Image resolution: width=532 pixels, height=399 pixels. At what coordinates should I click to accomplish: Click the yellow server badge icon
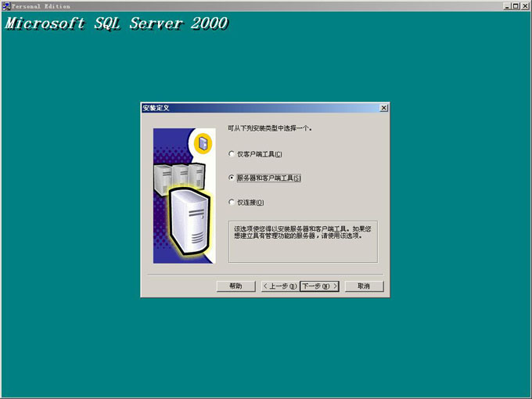pos(203,143)
